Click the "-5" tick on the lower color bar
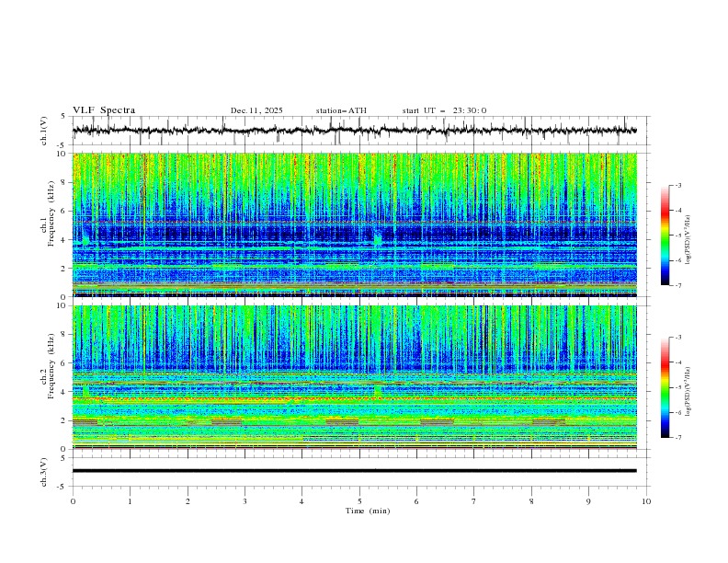728x563 pixels. 677,387
